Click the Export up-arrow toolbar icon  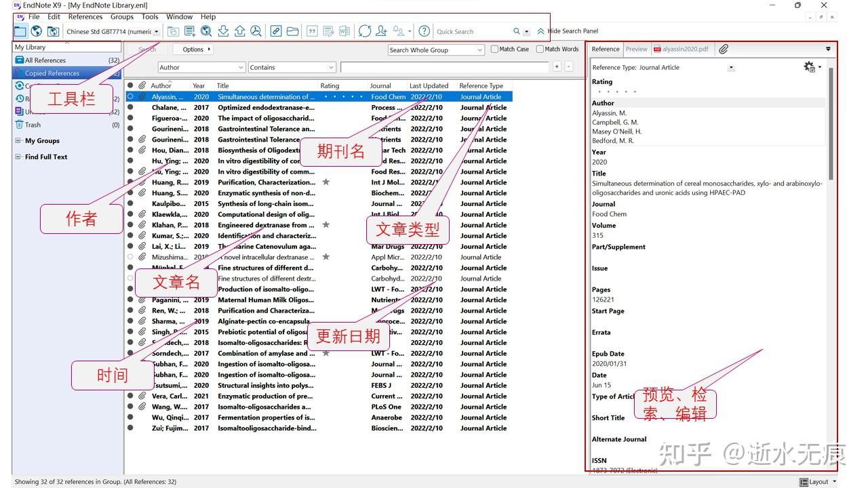pyautogui.click(x=239, y=31)
